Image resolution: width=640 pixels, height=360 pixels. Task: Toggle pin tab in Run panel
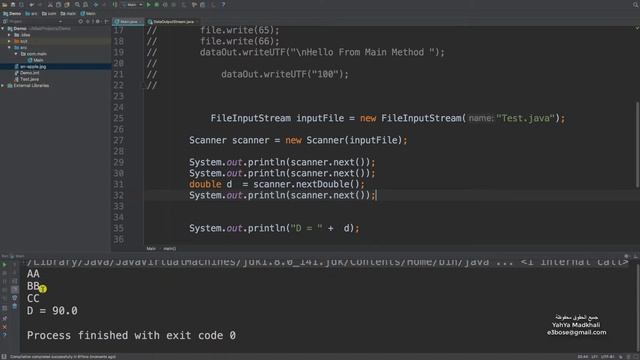pyautogui.click(x=4, y=318)
